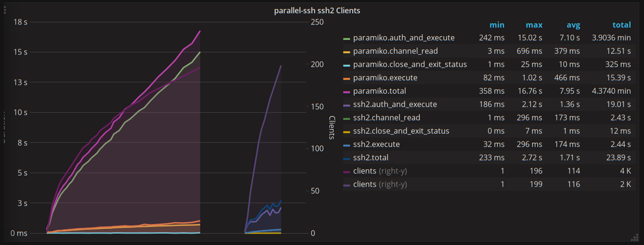Click the panel drag handle dots at top-left corner

(x=5, y=11)
